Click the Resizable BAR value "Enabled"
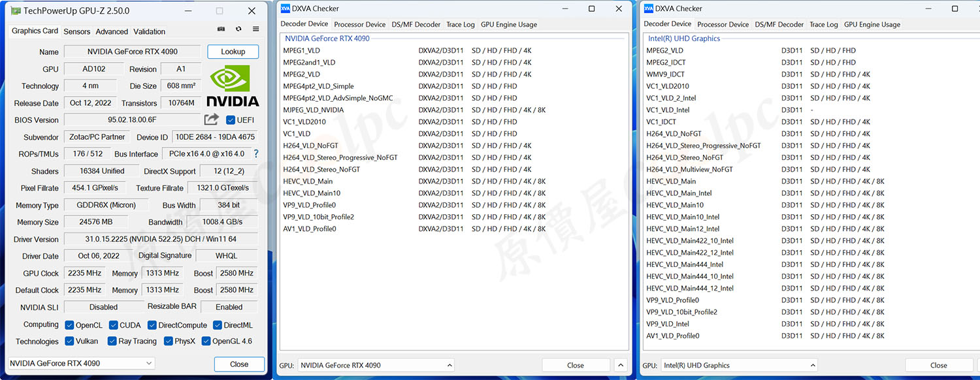The width and height of the screenshot is (980, 380). click(229, 307)
